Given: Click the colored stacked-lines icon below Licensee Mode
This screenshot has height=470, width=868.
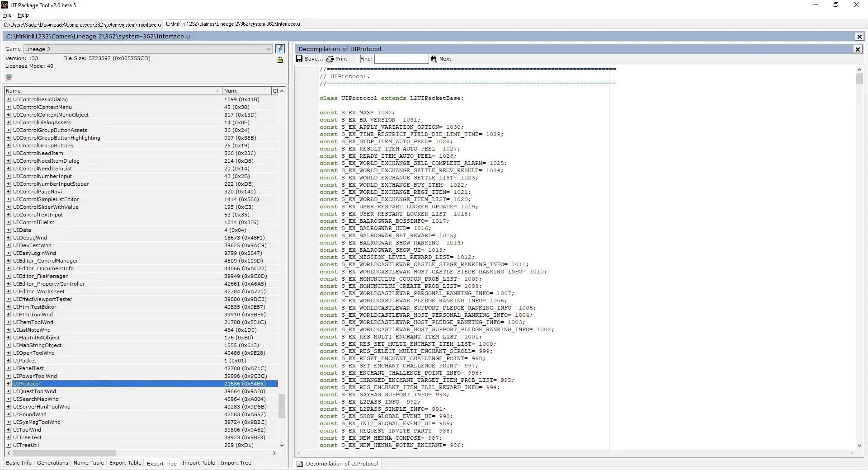Looking at the screenshot, I should (x=9, y=77).
